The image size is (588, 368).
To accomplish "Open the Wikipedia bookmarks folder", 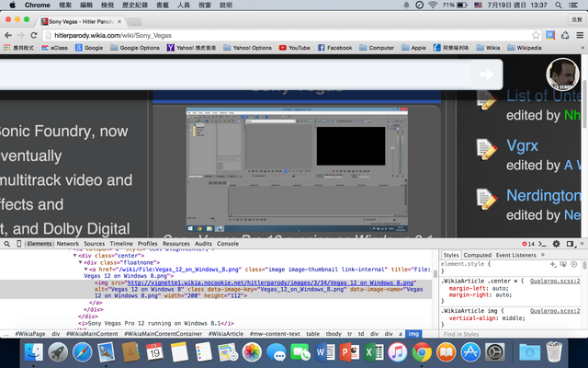I will tap(525, 48).
